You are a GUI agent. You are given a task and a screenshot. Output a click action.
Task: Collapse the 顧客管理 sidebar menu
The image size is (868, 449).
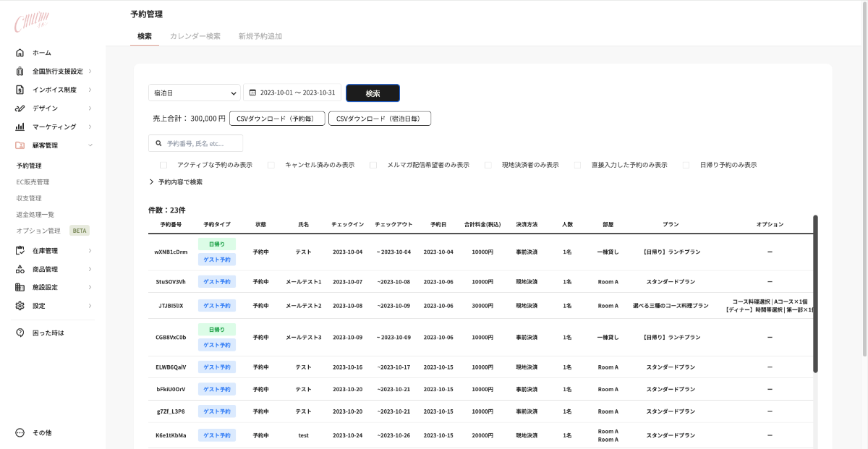(x=90, y=145)
